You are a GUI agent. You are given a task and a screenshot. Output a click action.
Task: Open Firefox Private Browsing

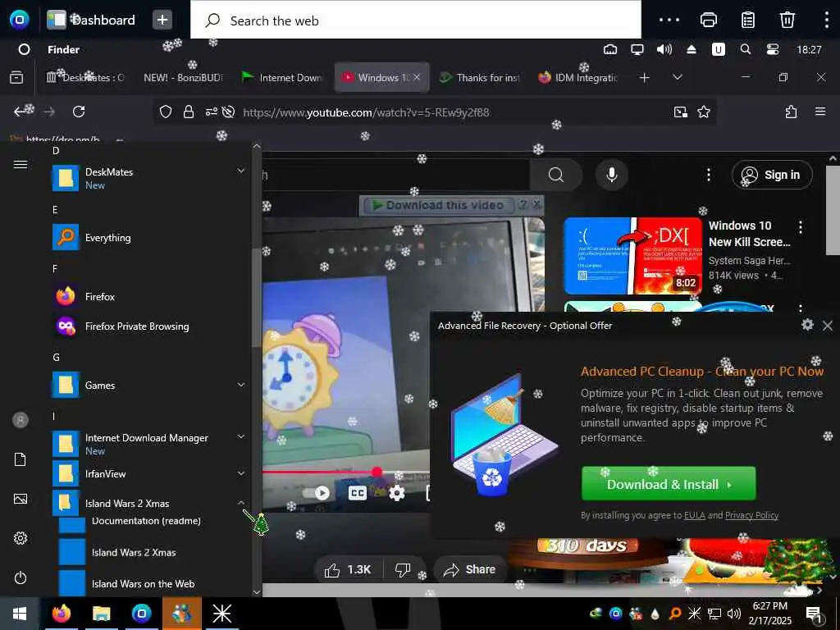coord(148,326)
